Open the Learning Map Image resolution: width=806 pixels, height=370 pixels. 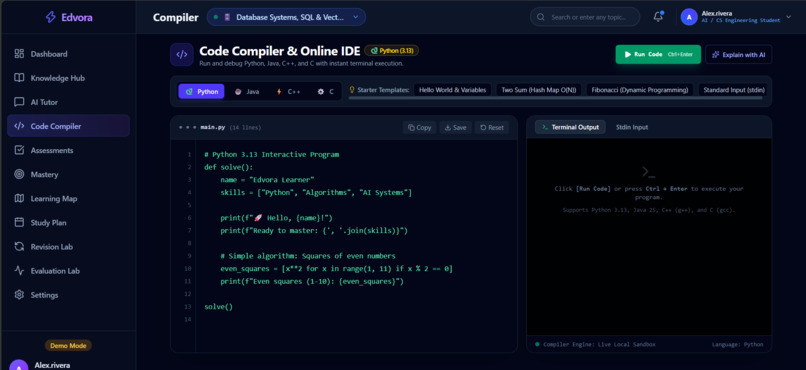point(68,198)
